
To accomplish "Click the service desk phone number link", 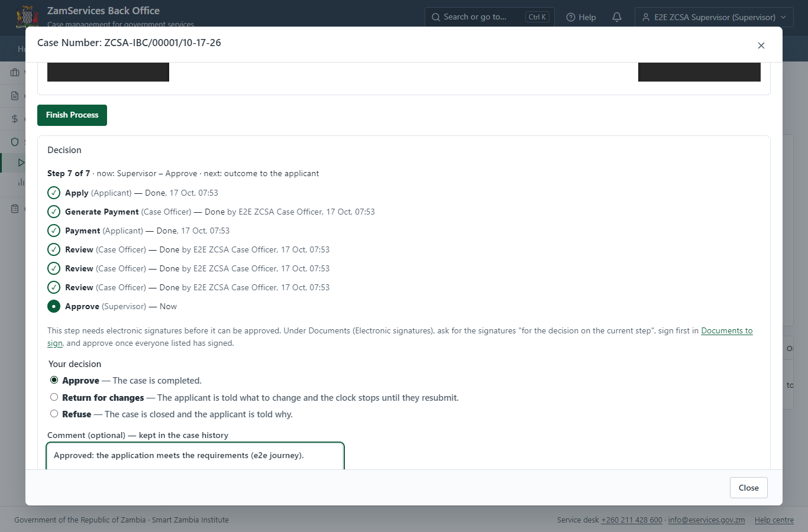I will tap(632, 520).
